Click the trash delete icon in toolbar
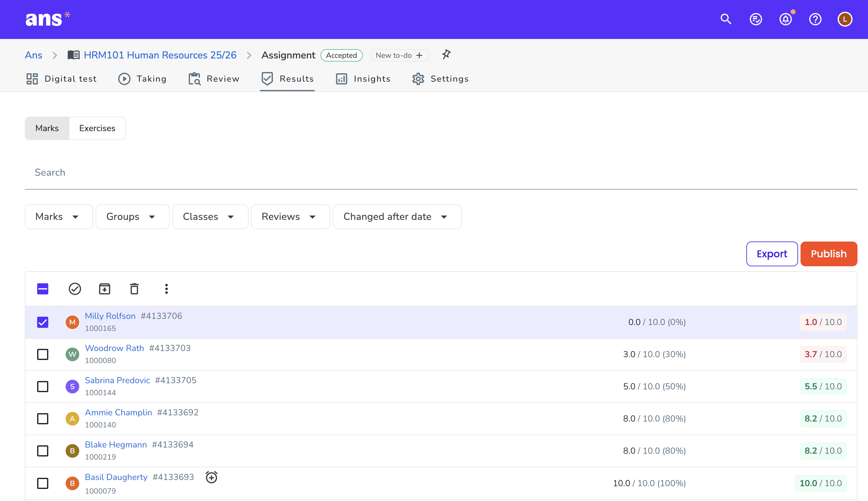This screenshot has width=868, height=501. [x=134, y=289]
